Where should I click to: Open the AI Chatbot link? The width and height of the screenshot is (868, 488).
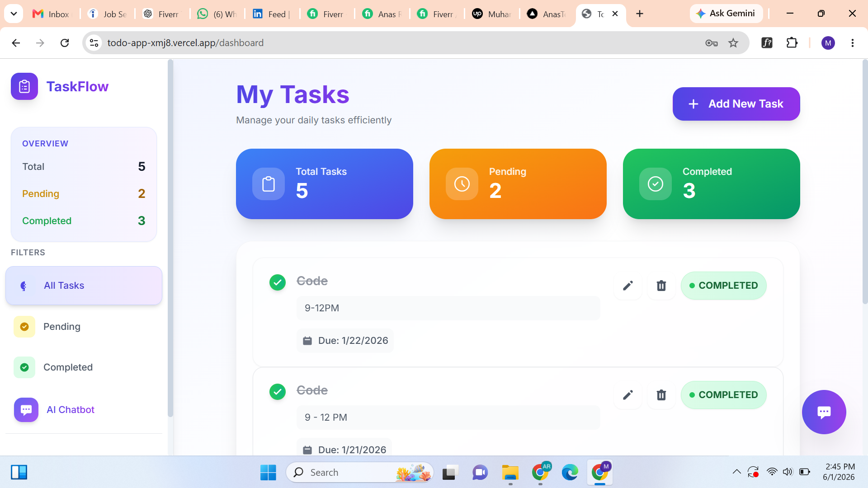point(71,410)
